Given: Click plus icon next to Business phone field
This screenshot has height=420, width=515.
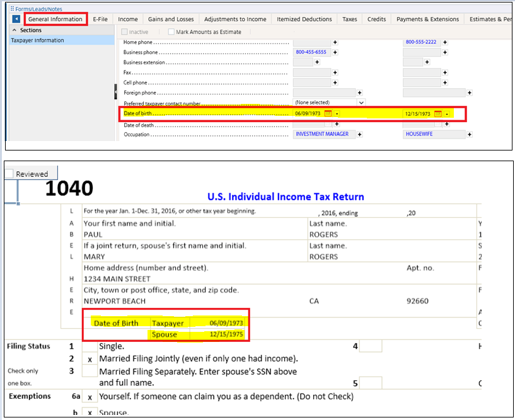Looking at the screenshot, I should [x=334, y=52].
